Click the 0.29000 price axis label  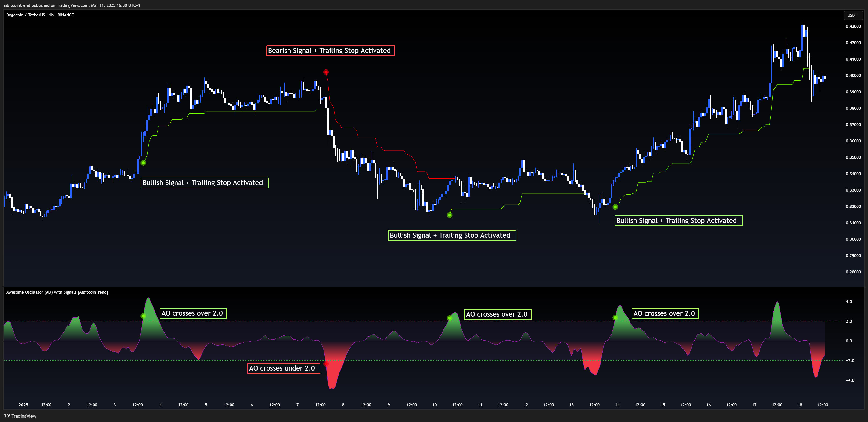click(853, 255)
